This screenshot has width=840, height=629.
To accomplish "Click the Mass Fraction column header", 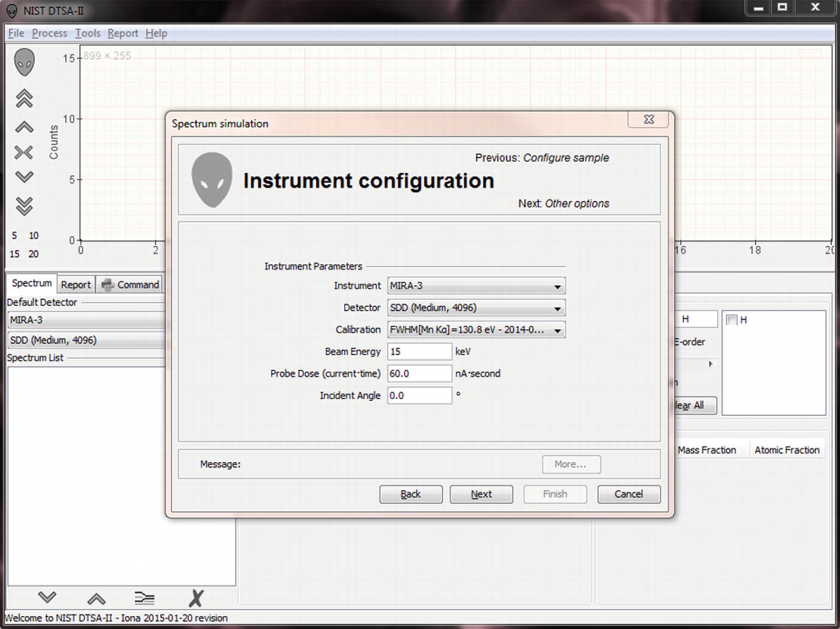I will 707,450.
